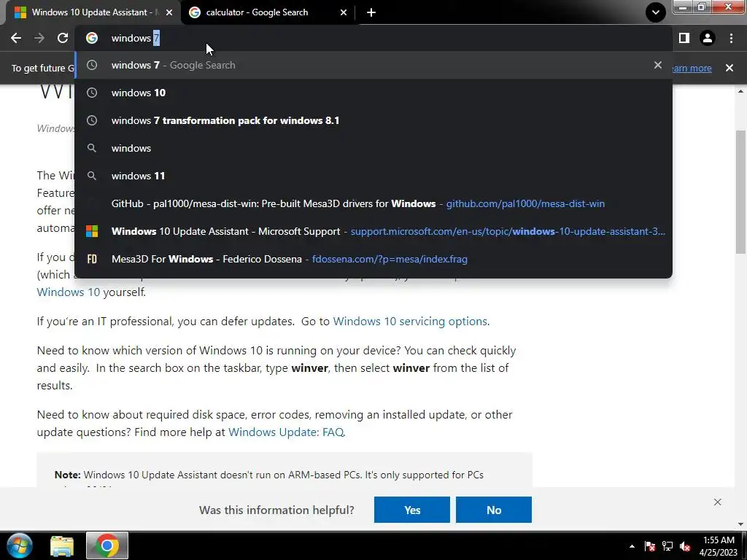This screenshot has height=560, width=747.
Task: Answer Yes to information helpful prompt
Action: [412, 510]
